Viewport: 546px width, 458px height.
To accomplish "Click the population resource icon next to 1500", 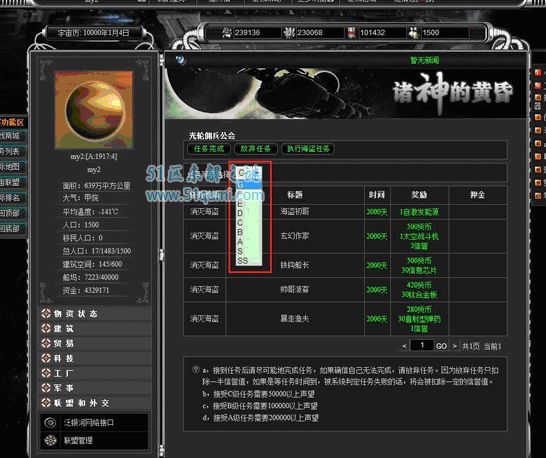I will (414, 33).
